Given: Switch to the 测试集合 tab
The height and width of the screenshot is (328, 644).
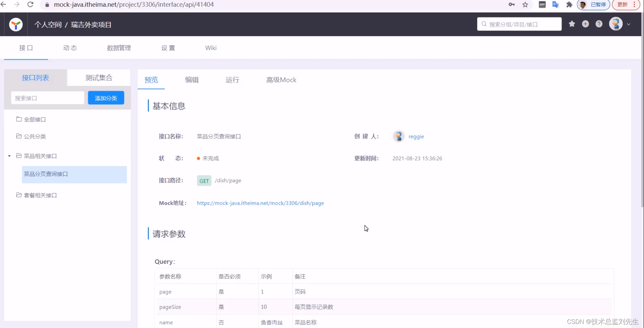Looking at the screenshot, I should (99, 78).
